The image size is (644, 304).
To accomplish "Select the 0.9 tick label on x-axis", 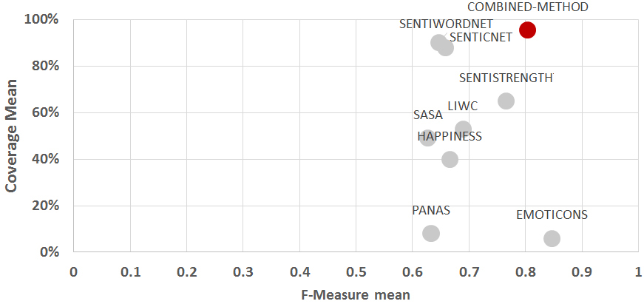I will (582, 272).
